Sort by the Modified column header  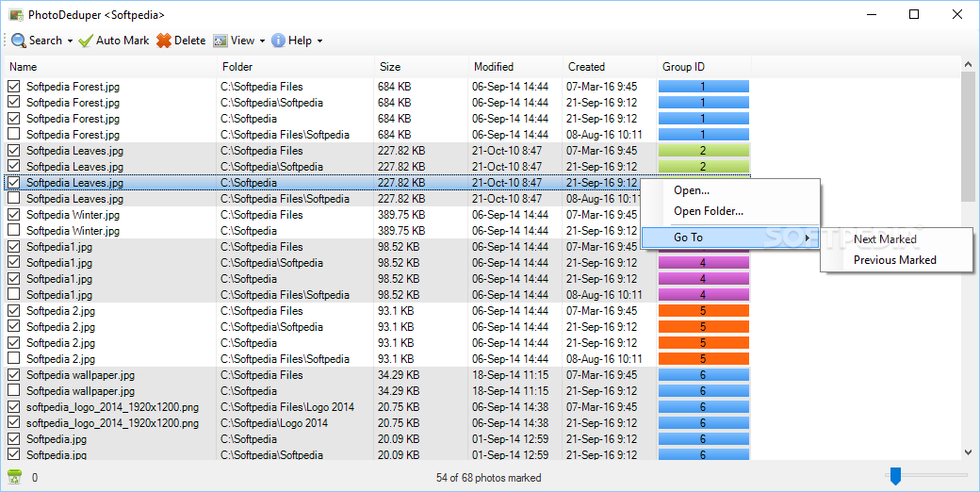coord(516,67)
